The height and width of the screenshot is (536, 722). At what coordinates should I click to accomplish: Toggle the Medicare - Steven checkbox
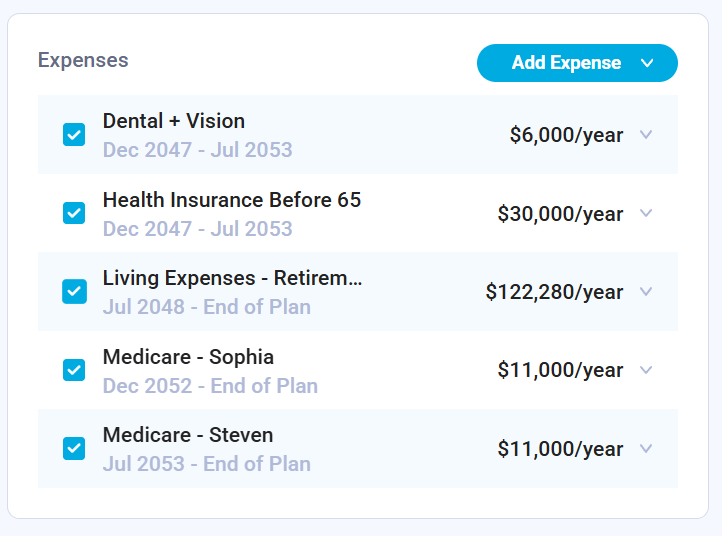point(74,448)
